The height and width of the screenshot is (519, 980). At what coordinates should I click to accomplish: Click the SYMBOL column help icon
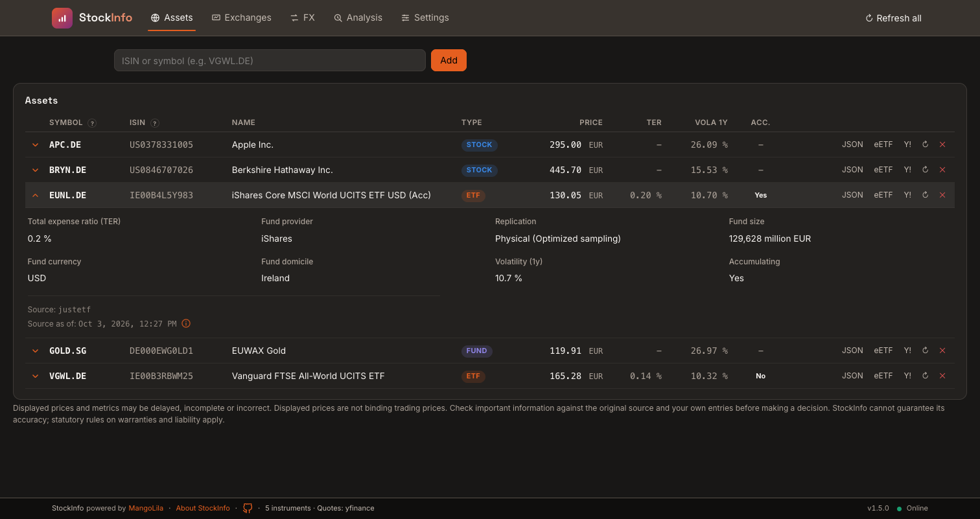[92, 123]
